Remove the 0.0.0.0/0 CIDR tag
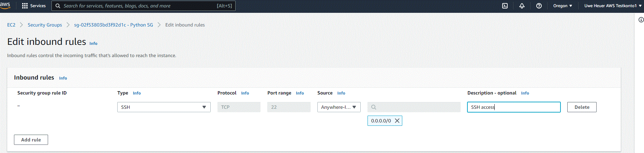Screen dimensions: 644x153 [x=397, y=121]
